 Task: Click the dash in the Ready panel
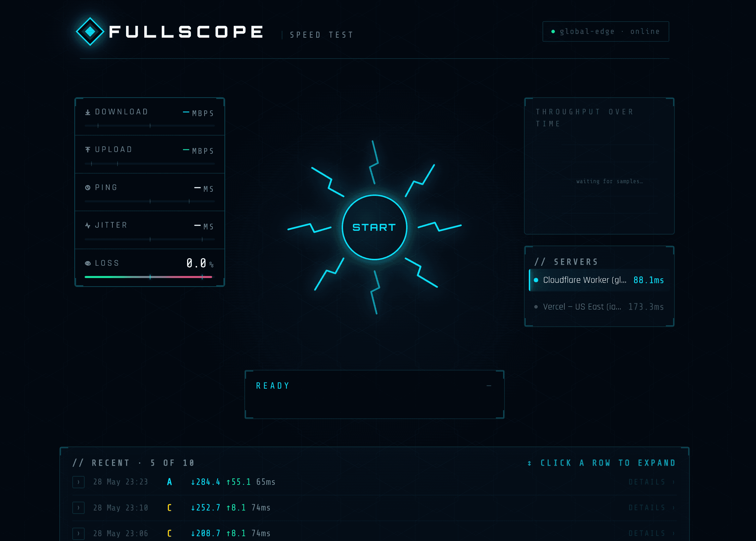coord(489,386)
